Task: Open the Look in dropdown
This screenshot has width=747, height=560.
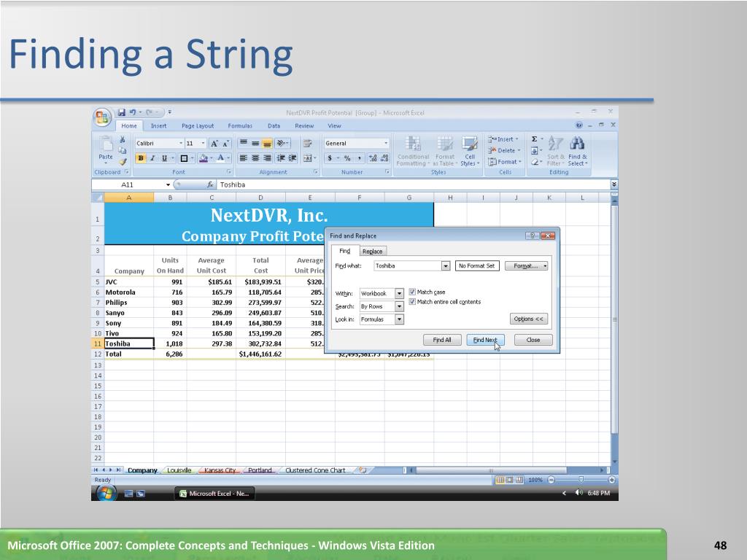Action: 399,319
